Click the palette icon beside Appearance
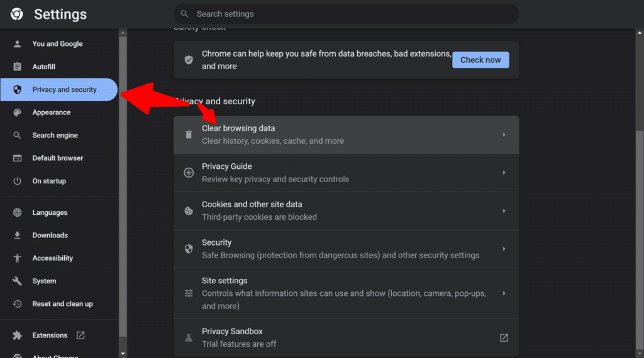Screen dimensions: 644x358 17,112
